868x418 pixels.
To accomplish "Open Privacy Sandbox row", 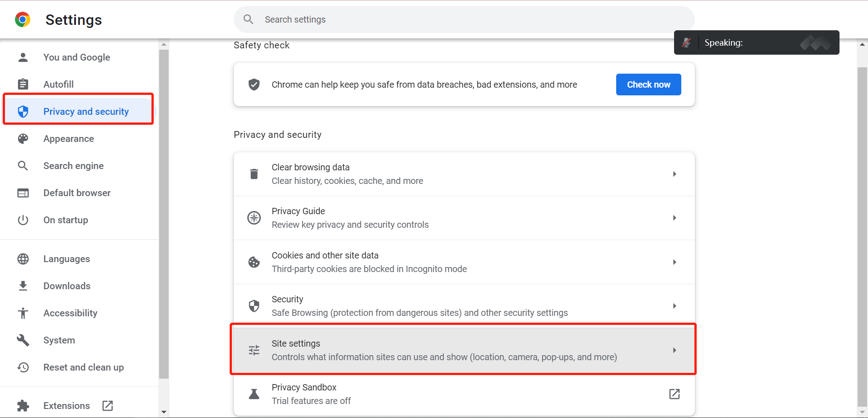I will pyautogui.click(x=464, y=394).
